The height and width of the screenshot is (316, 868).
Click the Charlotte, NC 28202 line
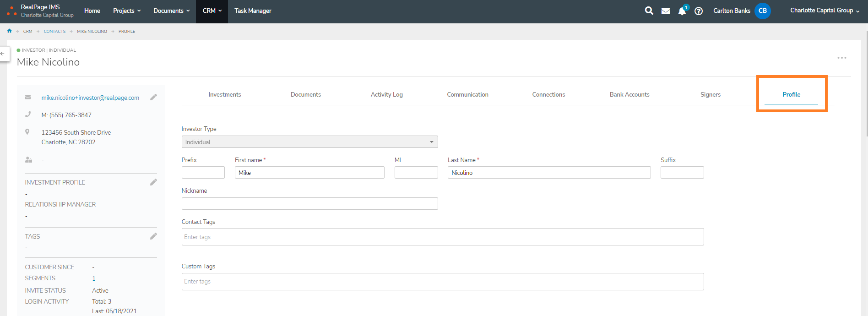click(x=69, y=142)
